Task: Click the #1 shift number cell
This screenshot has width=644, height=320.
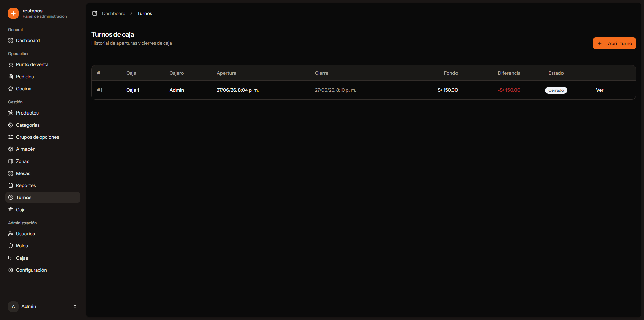Action: point(100,90)
